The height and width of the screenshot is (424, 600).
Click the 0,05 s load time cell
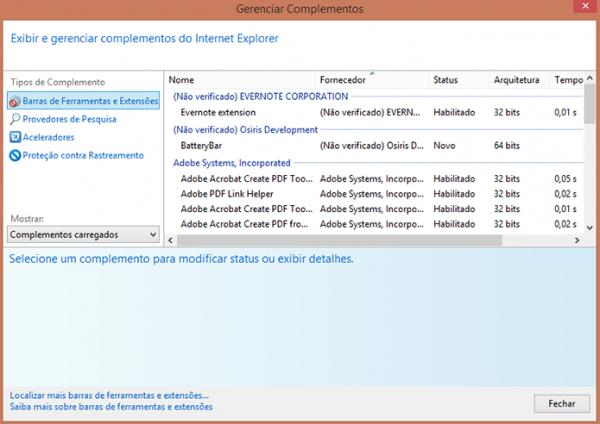click(x=565, y=179)
